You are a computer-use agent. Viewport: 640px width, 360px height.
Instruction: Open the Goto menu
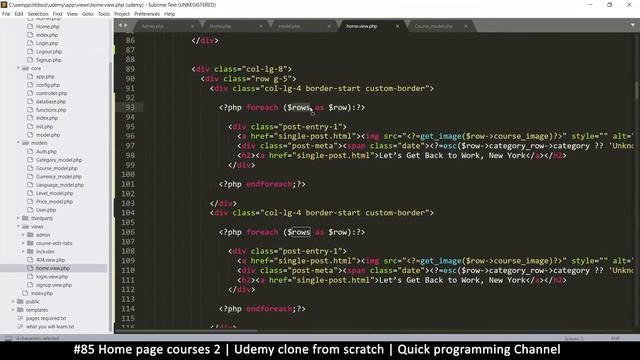pos(88,14)
